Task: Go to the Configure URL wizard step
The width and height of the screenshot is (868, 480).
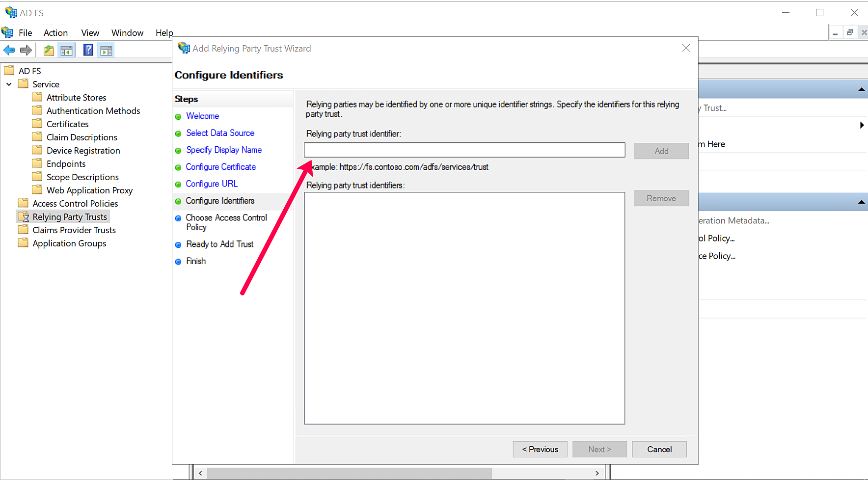Action: point(212,184)
